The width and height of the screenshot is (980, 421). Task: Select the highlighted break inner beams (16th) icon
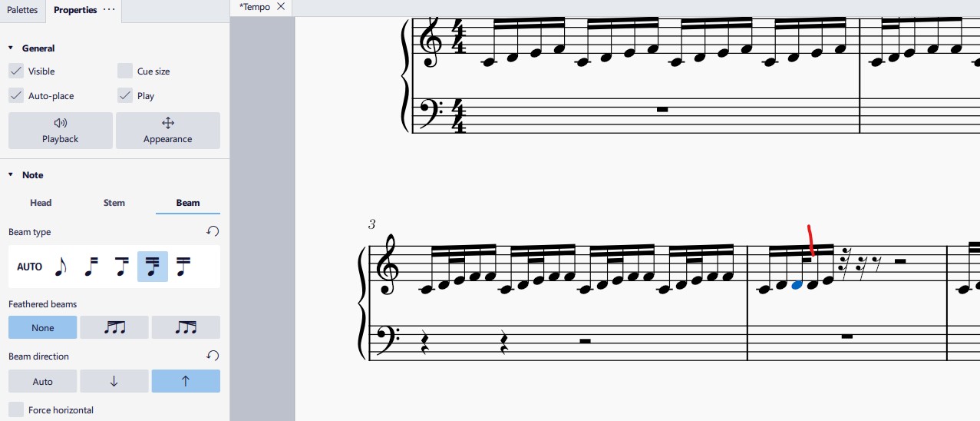coord(153,267)
